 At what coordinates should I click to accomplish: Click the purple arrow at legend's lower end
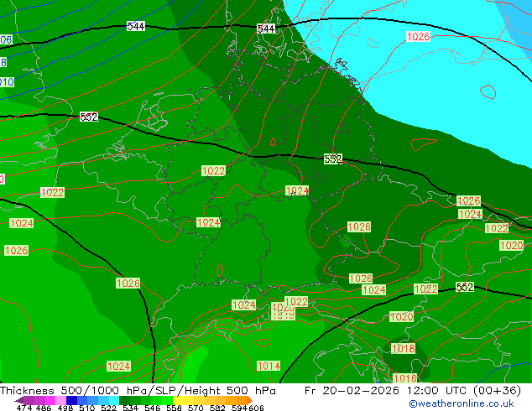[19, 400]
